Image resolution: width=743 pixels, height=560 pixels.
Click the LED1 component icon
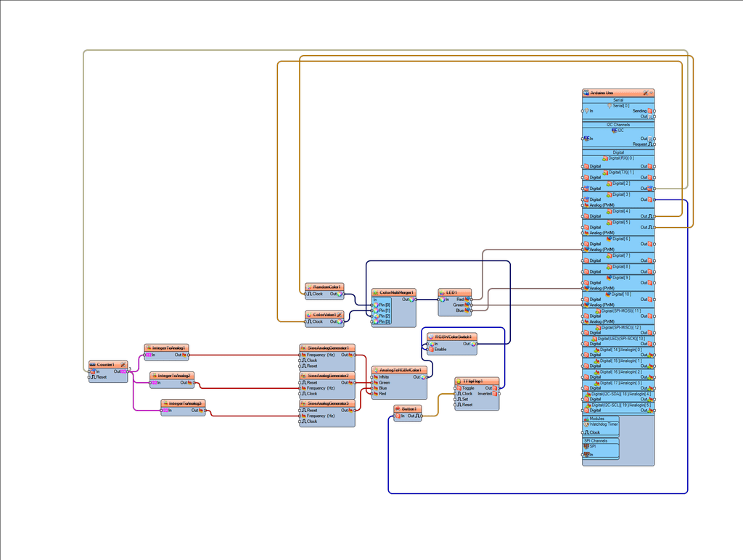tap(442, 292)
